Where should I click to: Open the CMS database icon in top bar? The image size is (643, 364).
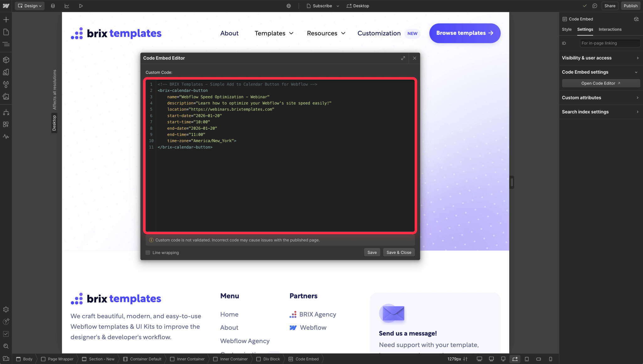coord(53,6)
